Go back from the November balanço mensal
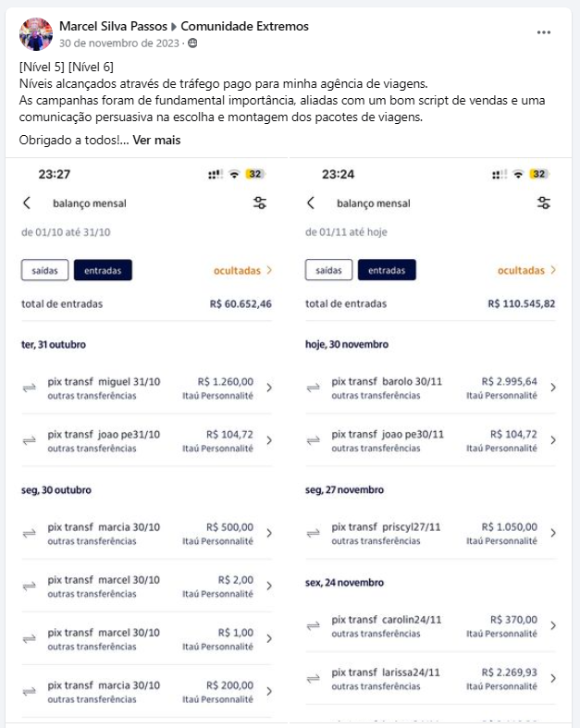580x728 pixels. pos(311,203)
